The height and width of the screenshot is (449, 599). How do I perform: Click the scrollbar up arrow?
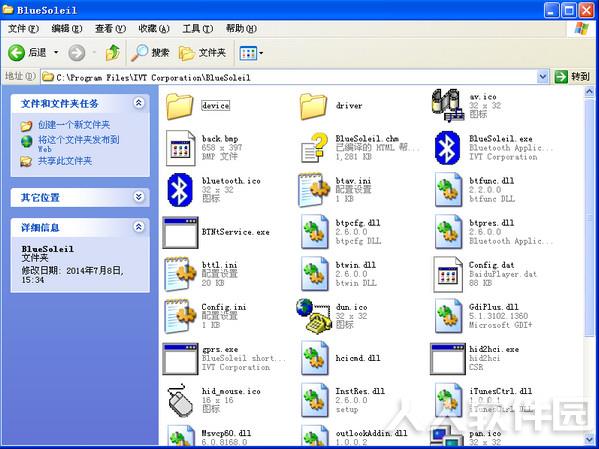[x=589, y=92]
